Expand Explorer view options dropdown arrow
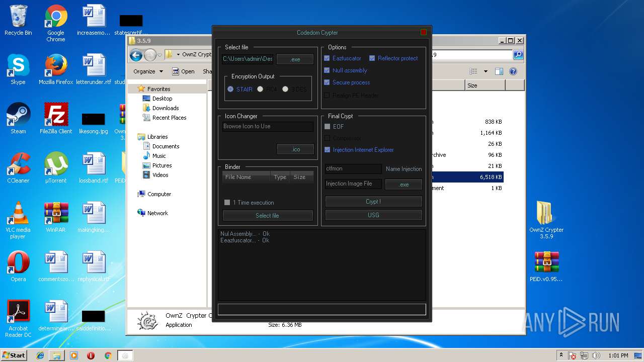Screen dimensions: 644x362 (x=486, y=71)
